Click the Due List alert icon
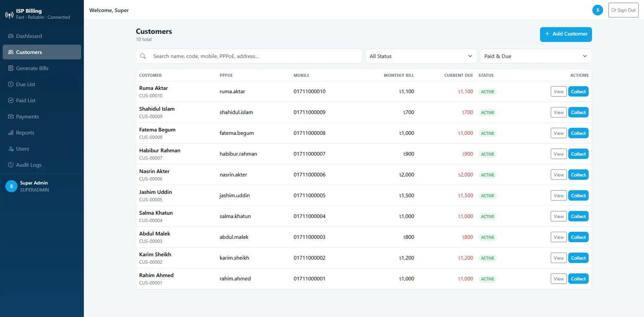Image resolution: width=644 pixels, height=317 pixels. (11, 84)
